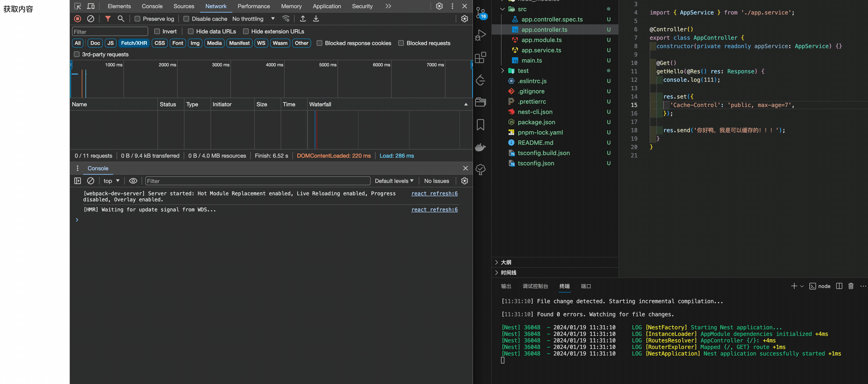Check Hide data URLs option
This screenshot has height=384, width=868.
191,31
